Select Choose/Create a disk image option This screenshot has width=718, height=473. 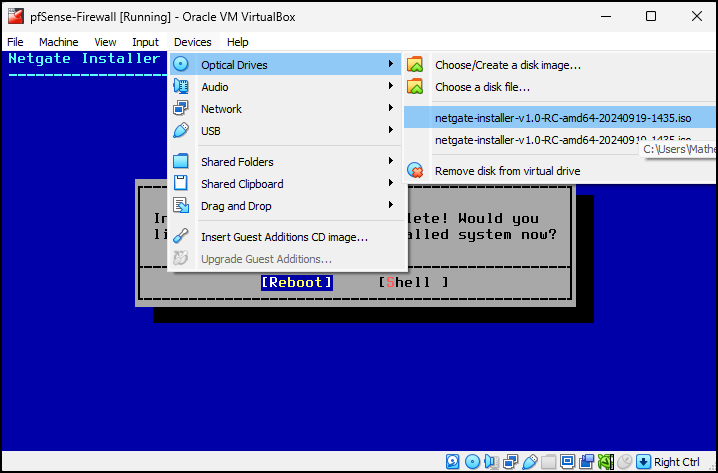click(x=561, y=65)
